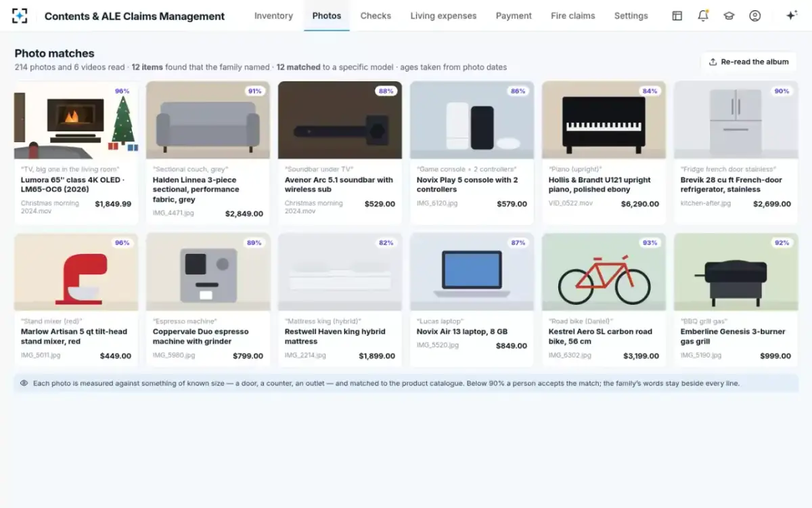The image size is (812, 508).
Task: Select Lumora 65" class 4K OLED title
Action: (72, 185)
